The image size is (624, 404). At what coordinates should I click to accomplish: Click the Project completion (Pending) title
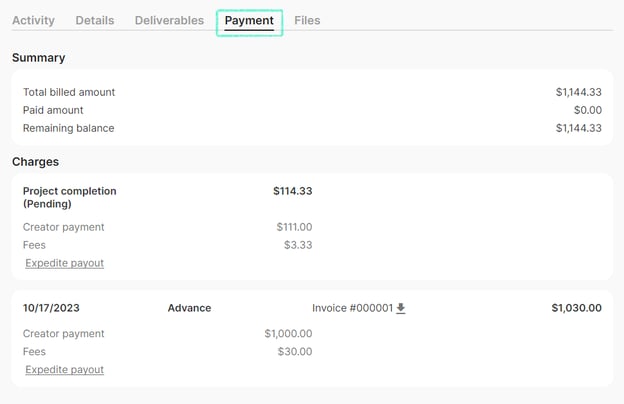(x=69, y=197)
